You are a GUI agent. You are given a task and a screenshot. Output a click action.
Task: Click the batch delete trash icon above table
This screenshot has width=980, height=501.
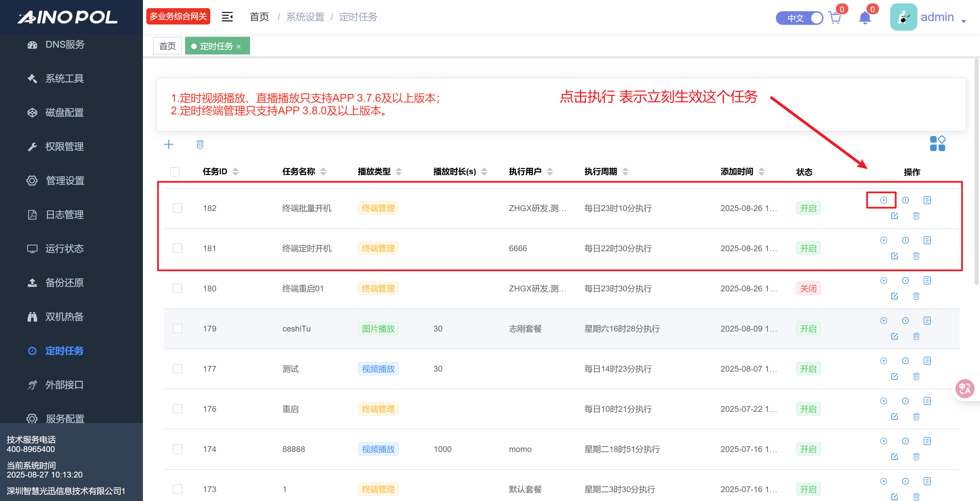pyautogui.click(x=200, y=145)
